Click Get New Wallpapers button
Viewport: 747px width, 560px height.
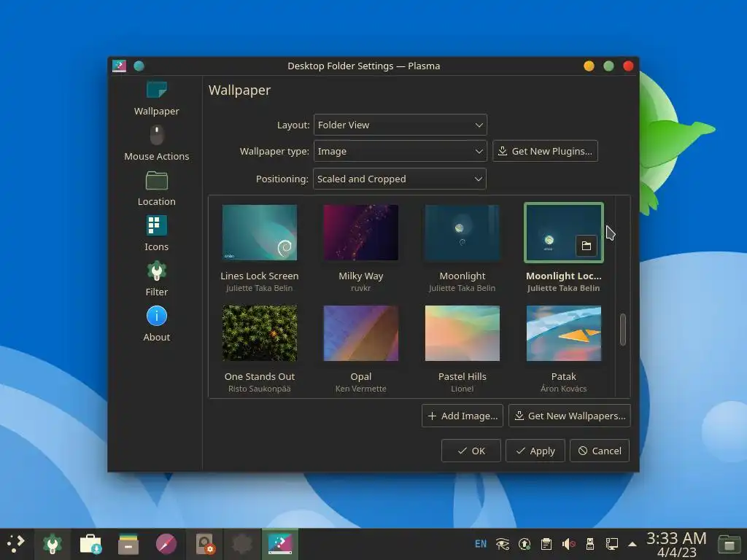[570, 416]
